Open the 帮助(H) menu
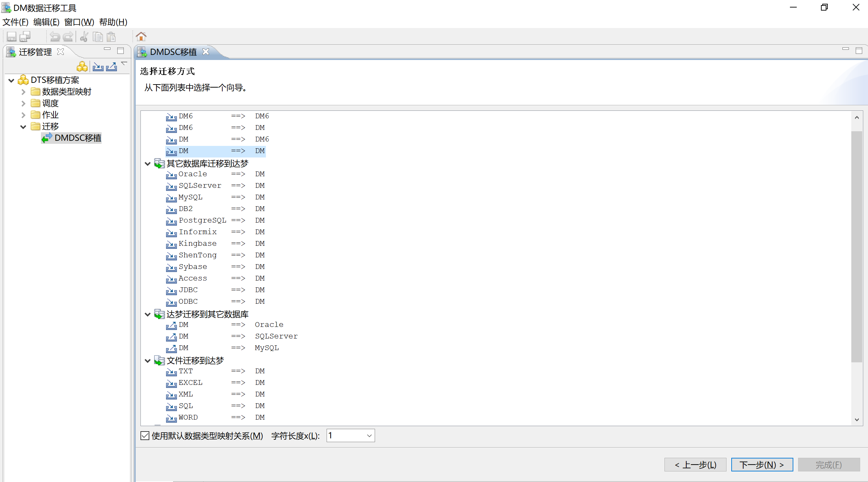Image resolution: width=868 pixels, height=482 pixels. click(113, 22)
